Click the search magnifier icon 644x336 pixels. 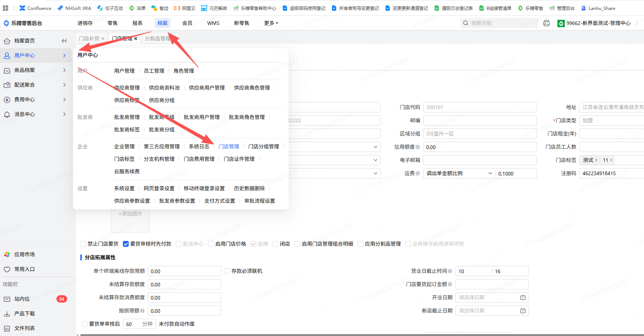(x=465, y=23)
